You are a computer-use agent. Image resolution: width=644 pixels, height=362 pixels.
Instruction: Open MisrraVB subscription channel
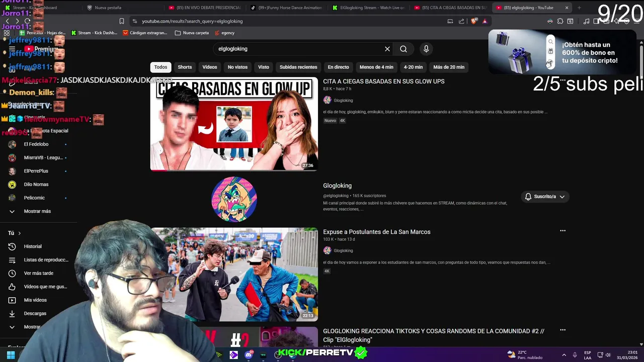tap(38, 157)
